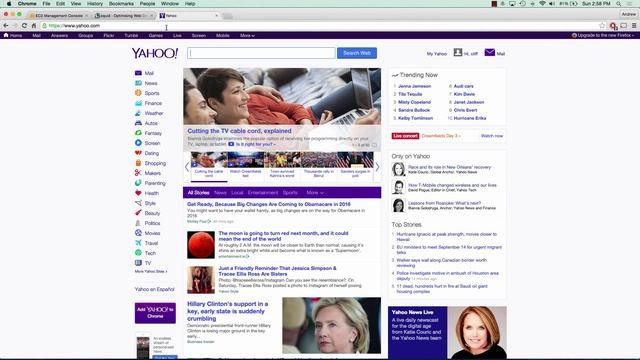Screen dimensions: 640x360
Task: Expand More Yahoo Sites link
Action: 151,271
